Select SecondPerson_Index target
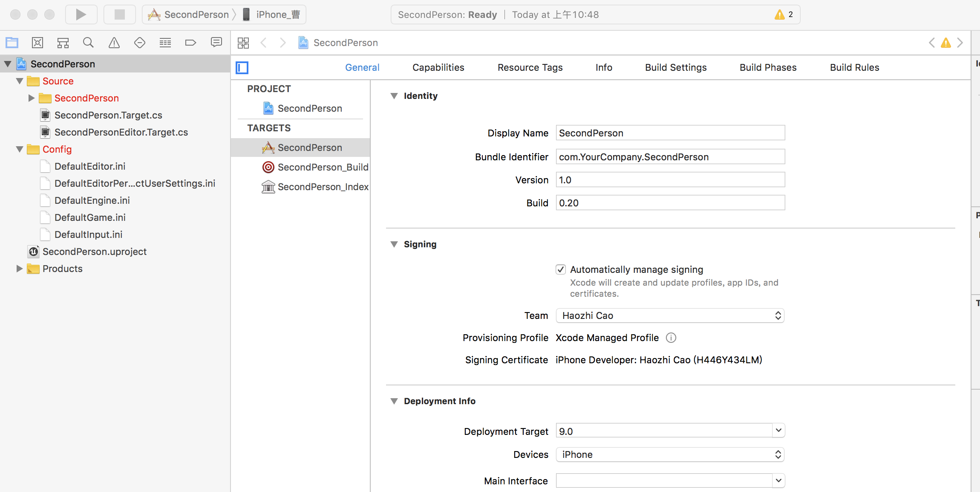Image resolution: width=980 pixels, height=492 pixels. click(x=315, y=187)
